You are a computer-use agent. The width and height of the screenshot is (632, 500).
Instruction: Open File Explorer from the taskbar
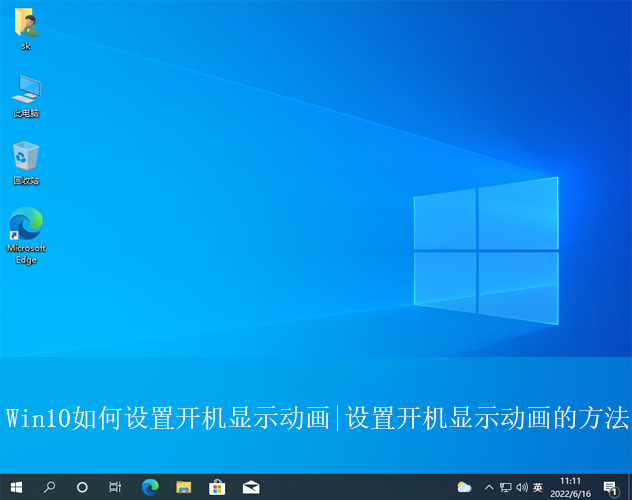pyautogui.click(x=183, y=487)
